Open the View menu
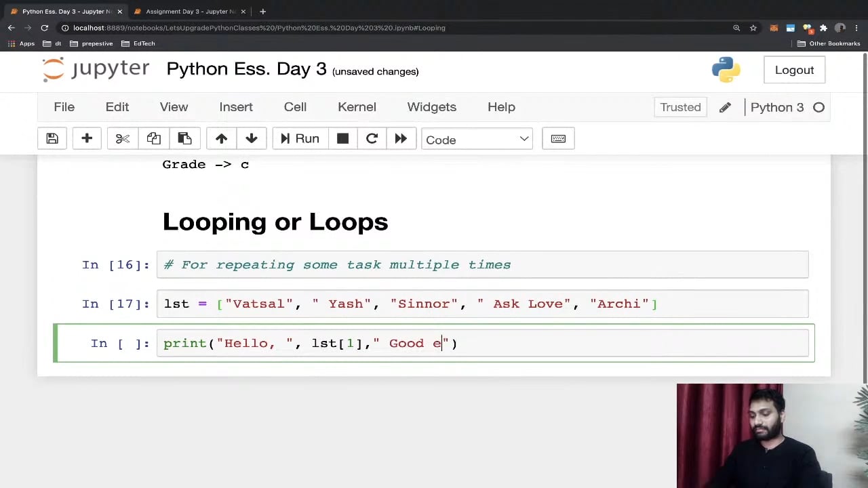The width and height of the screenshot is (868, 488). click(x=174, y=107)
